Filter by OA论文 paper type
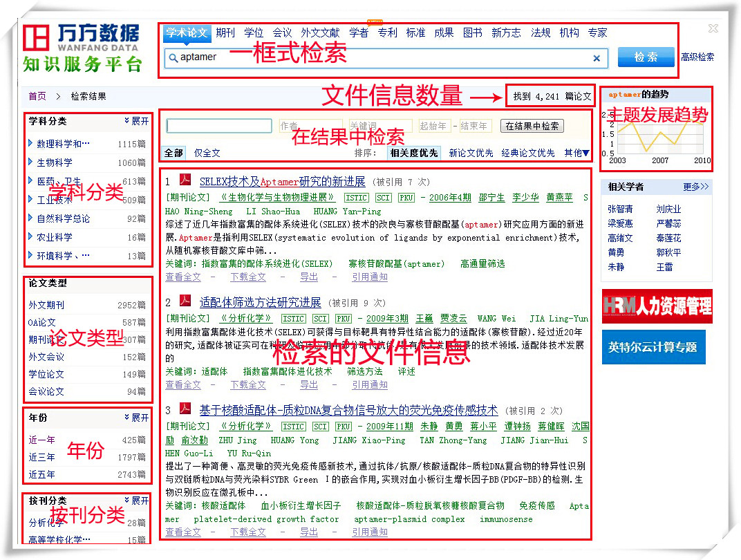The width and height of the screenshot is (741, 560). (41, 322)
